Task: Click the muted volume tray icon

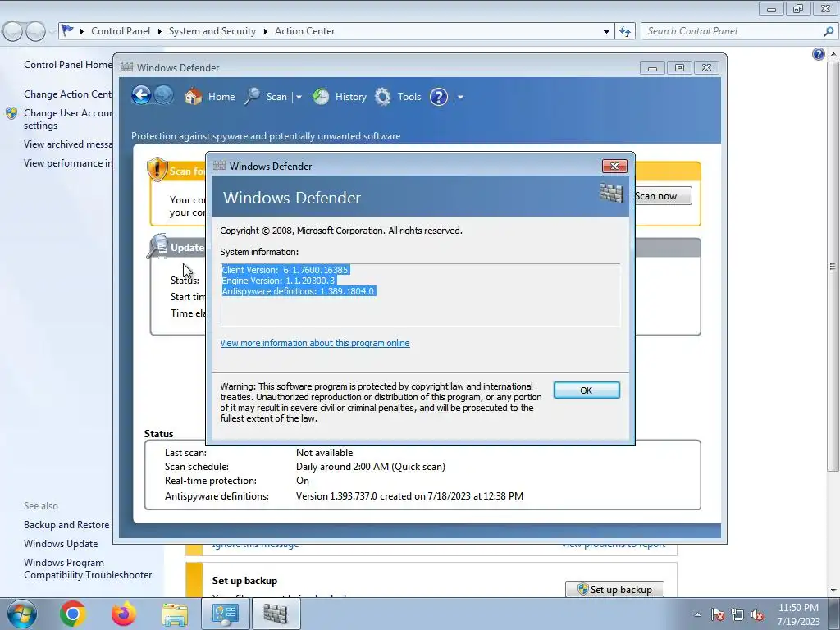Action: point(757,615)
